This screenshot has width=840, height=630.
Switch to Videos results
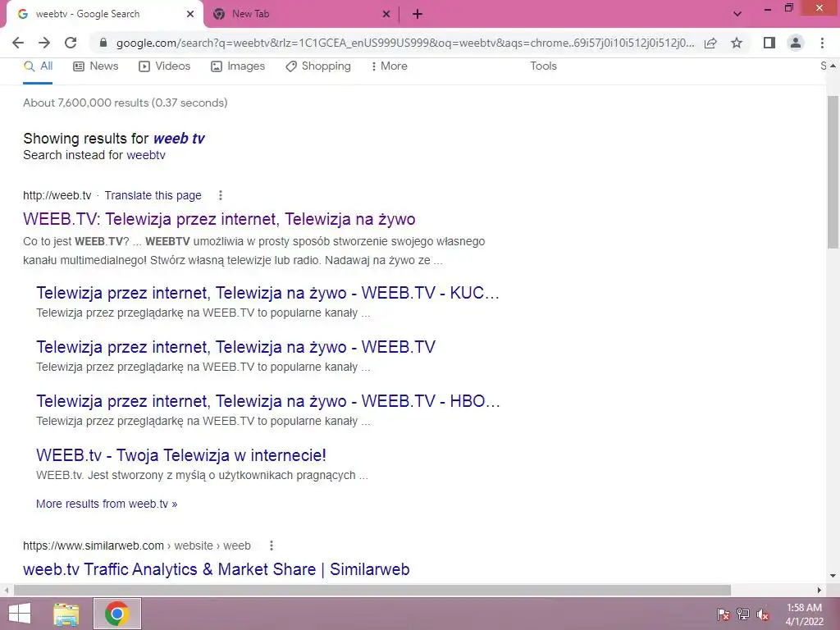(x=164, y=66)
